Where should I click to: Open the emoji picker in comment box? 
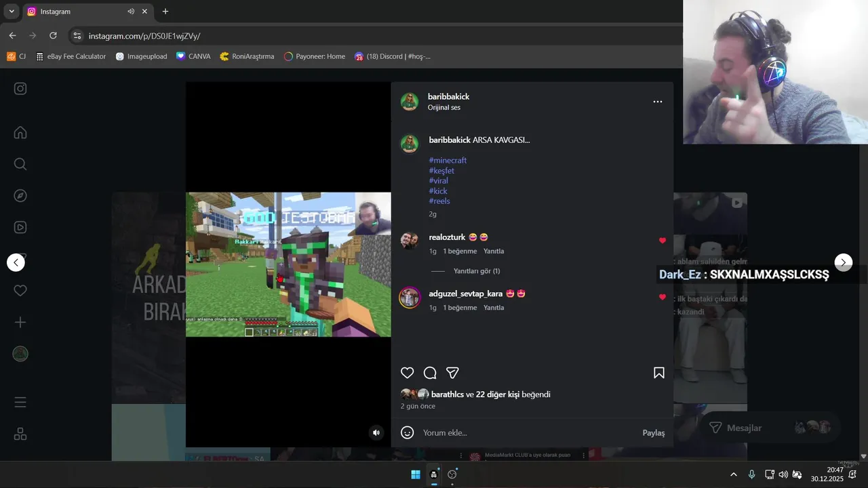coord(407,432)
